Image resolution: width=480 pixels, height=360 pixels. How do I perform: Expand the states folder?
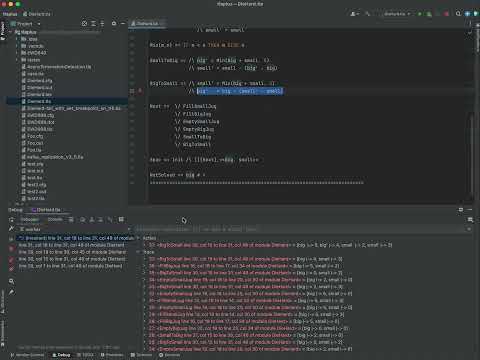[x=17, y=60]
